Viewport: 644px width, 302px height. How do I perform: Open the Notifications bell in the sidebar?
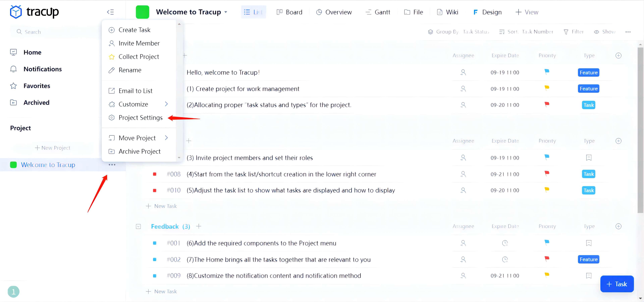click(x=42, y=69)
